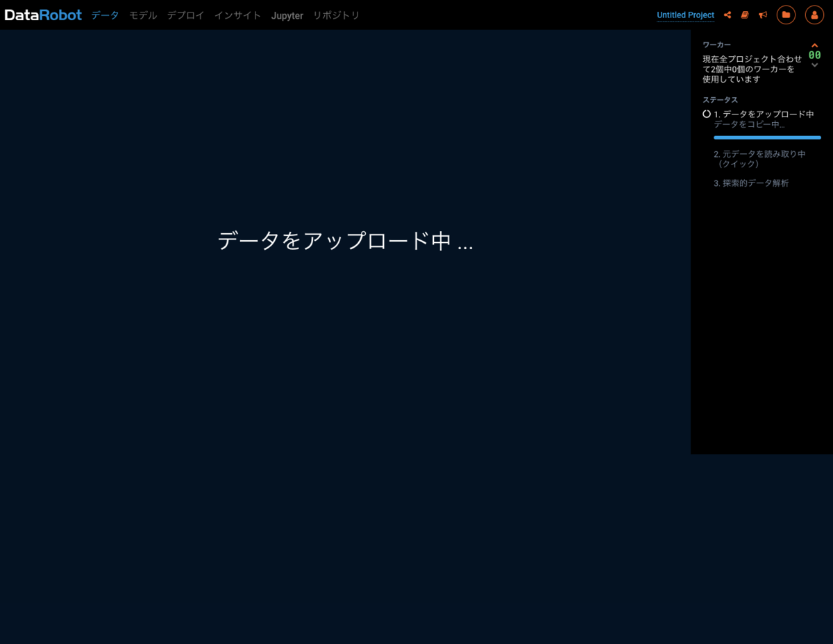The width and height of the screenshot is (833, 644).
Task: Go to the インサイト tab
Action: click(x=237, y=15)
